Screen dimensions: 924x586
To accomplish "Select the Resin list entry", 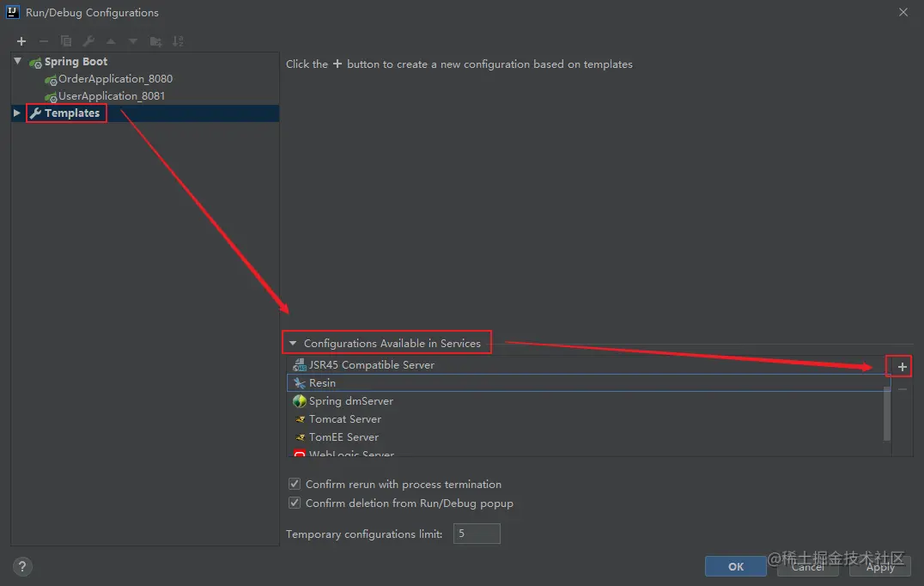I will [589, 383].
